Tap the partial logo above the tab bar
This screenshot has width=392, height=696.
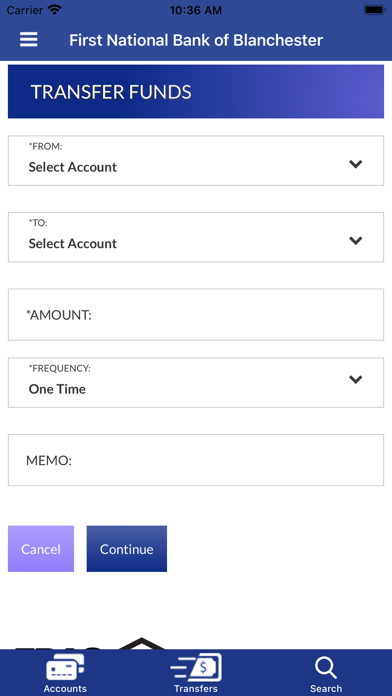(x=89, y=643)
